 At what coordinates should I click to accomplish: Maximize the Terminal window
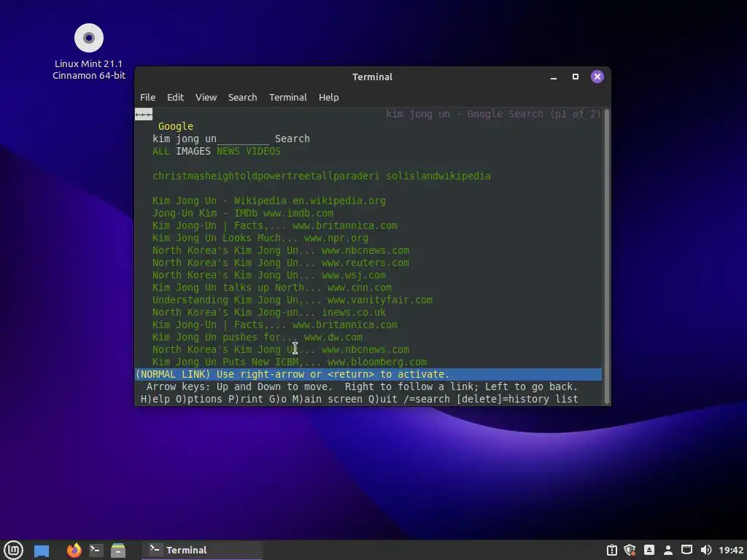coord(576,77)
